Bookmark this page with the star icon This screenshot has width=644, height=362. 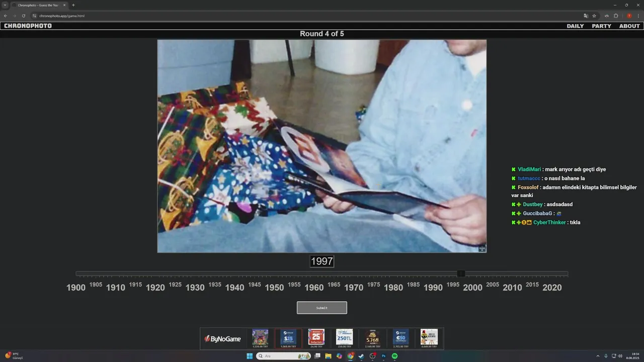click(594, 16)
